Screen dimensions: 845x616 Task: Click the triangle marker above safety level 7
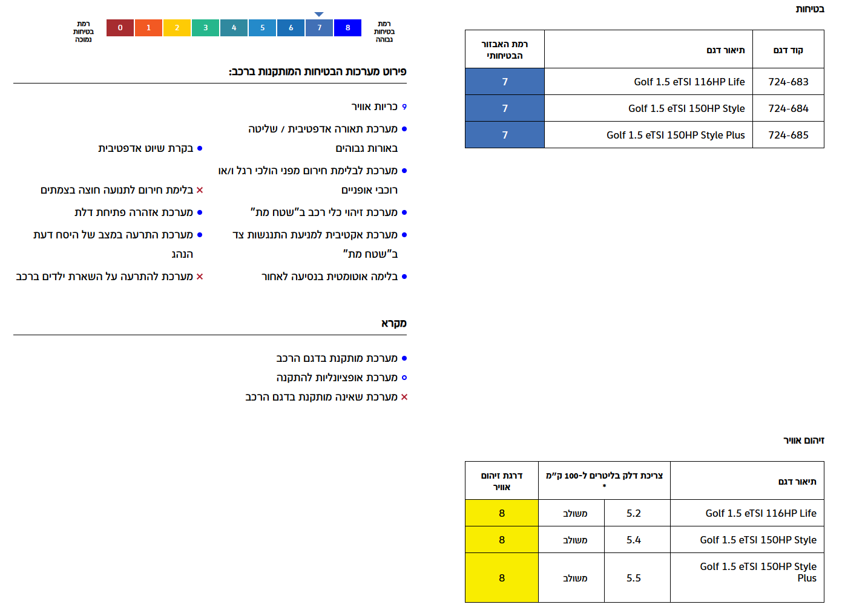coord(319,14)
